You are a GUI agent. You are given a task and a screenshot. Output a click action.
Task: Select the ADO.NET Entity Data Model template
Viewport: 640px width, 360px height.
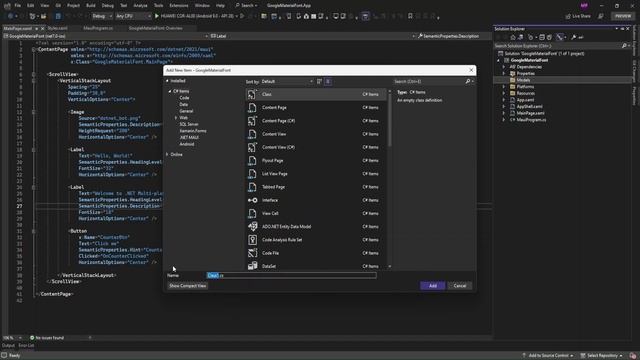[316, 227]
